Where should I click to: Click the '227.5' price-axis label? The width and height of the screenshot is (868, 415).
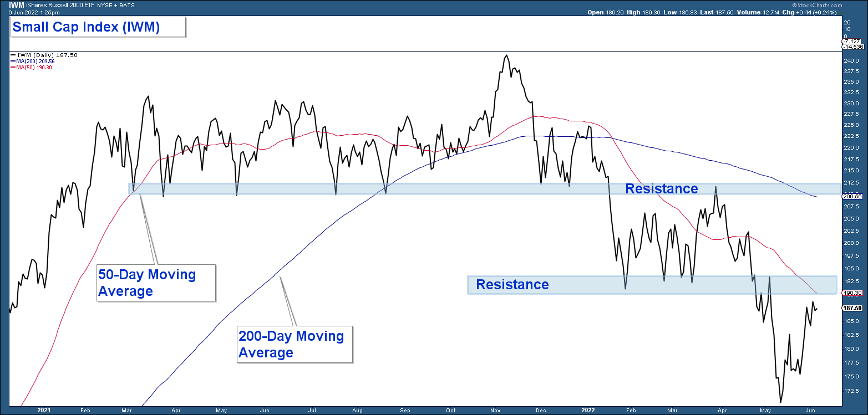coord(851,115)
